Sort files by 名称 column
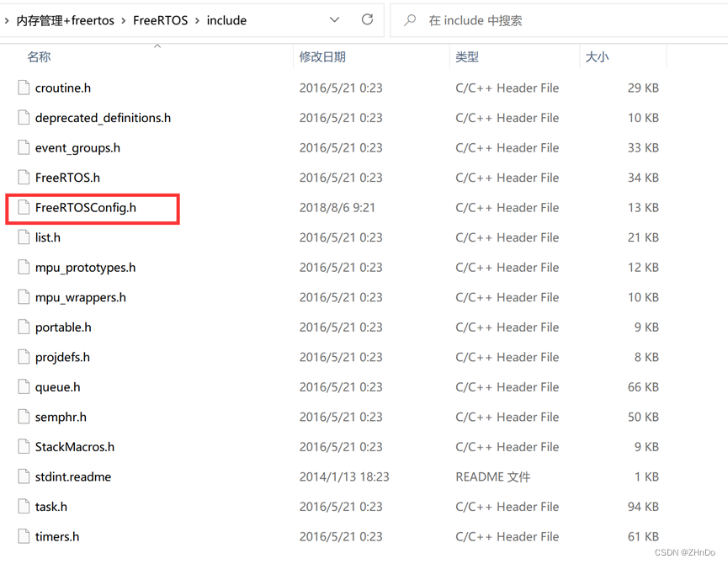The width and height of the screenshot is (728, 564). pyautogui.click(x=39, y=56)
